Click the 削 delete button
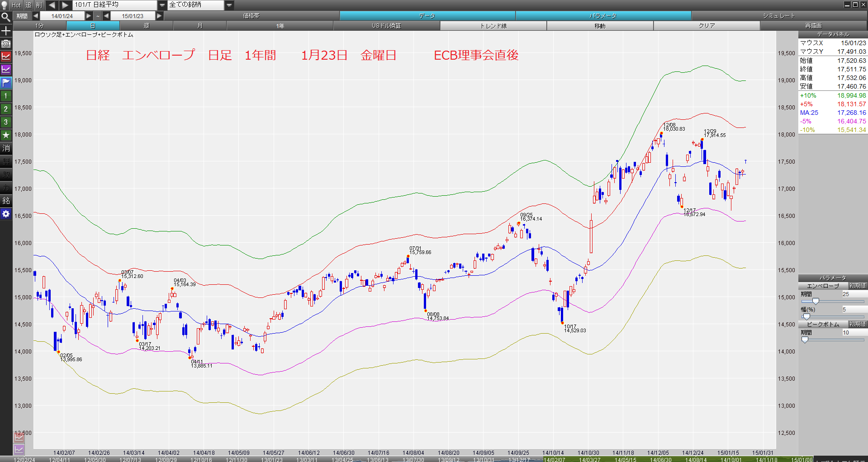 [39, 5]
